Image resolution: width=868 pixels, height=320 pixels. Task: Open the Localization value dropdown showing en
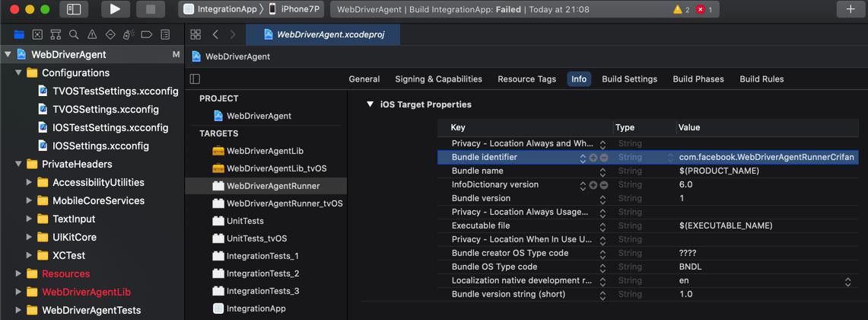[x=847, y=281]
